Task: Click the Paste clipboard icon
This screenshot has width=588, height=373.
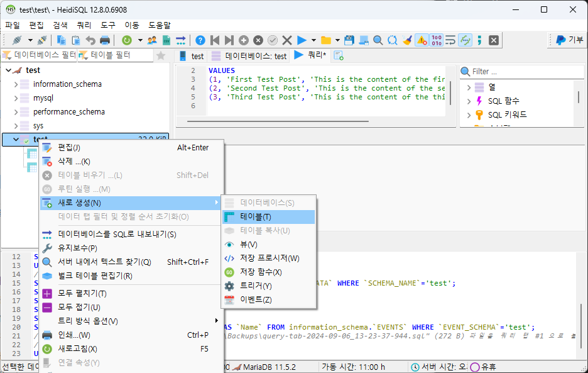Action: pyautogui.click(x=76, y=40)
